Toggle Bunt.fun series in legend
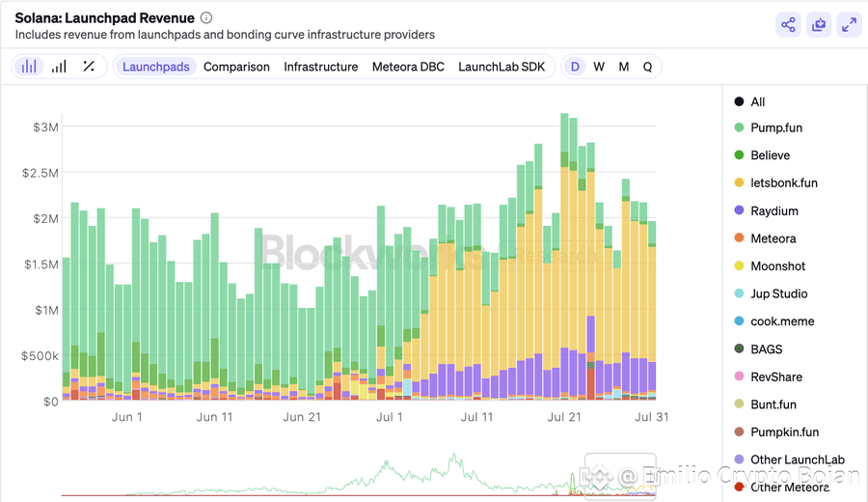The height and width of the screenshot is (502, 868). point(765,404)
